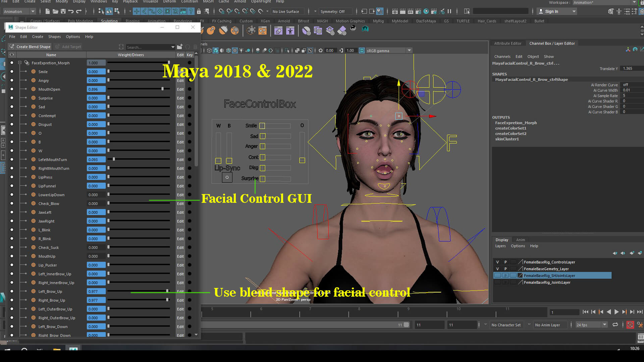
Task: Click the purple figure shelf icon
Action: [x=290, y=31]
